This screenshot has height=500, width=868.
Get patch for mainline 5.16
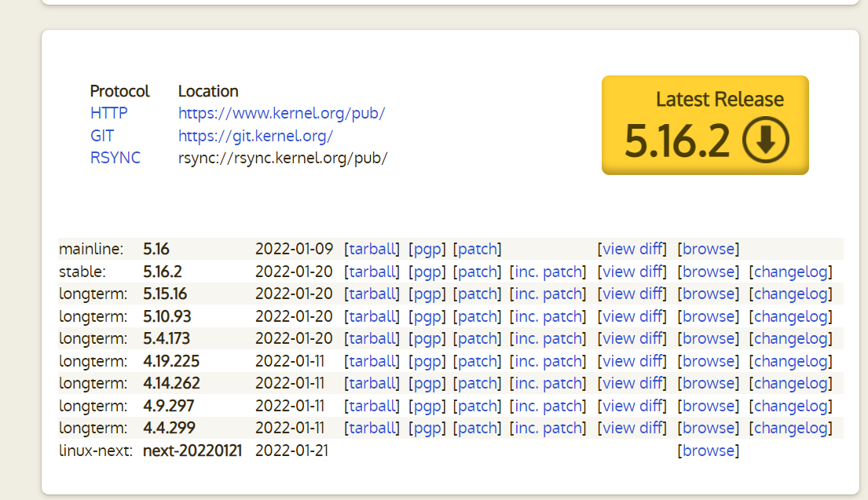pyautogui.click(x=477, y=249)
